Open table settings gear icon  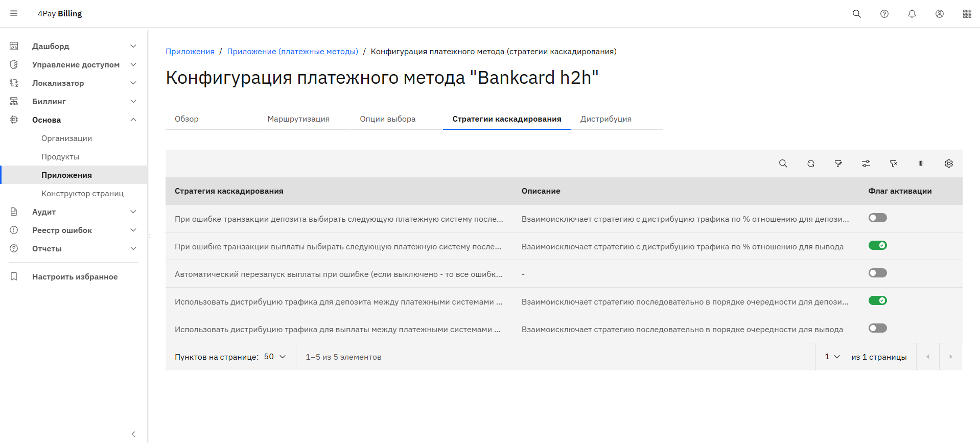click(x=948, y=164)
